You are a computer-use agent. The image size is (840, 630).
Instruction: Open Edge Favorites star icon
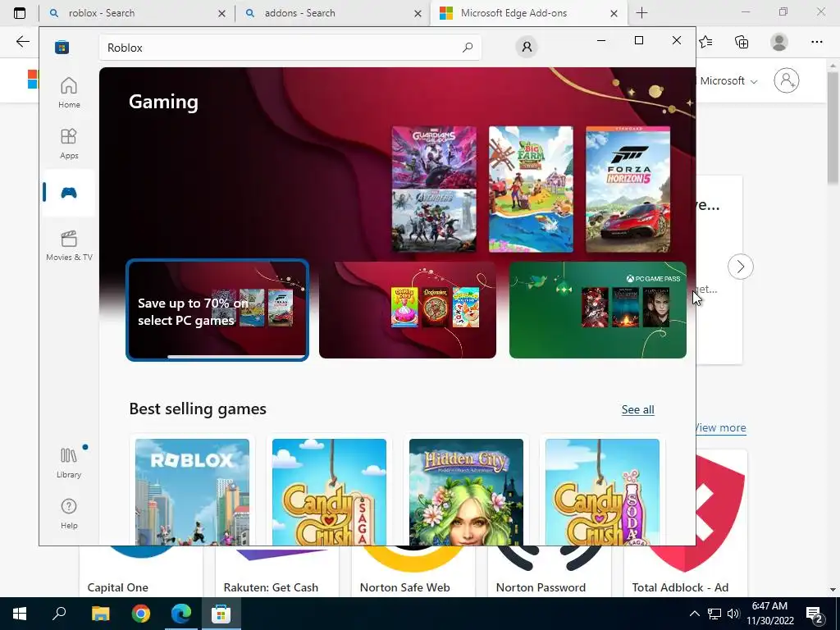click(x=705, y=41)
